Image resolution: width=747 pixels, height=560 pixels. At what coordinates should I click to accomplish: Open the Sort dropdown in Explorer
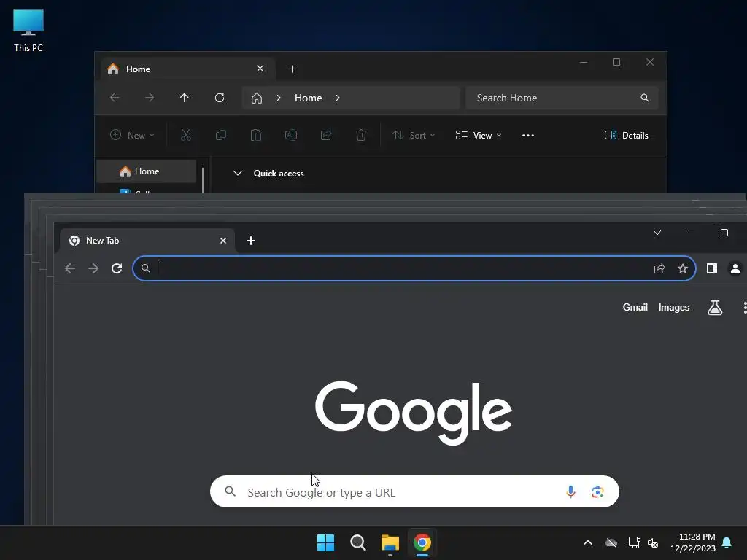pos(414,135)
